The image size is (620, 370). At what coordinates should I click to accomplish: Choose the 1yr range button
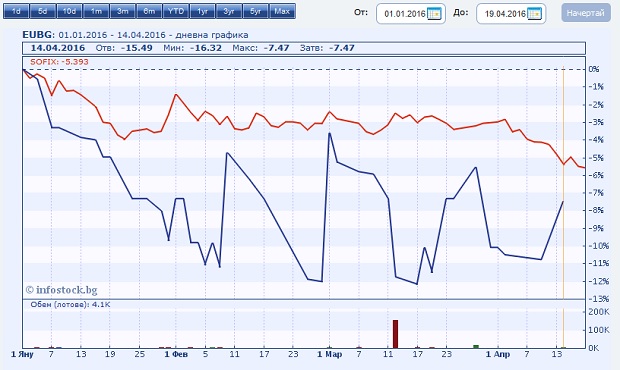point(202,11)
